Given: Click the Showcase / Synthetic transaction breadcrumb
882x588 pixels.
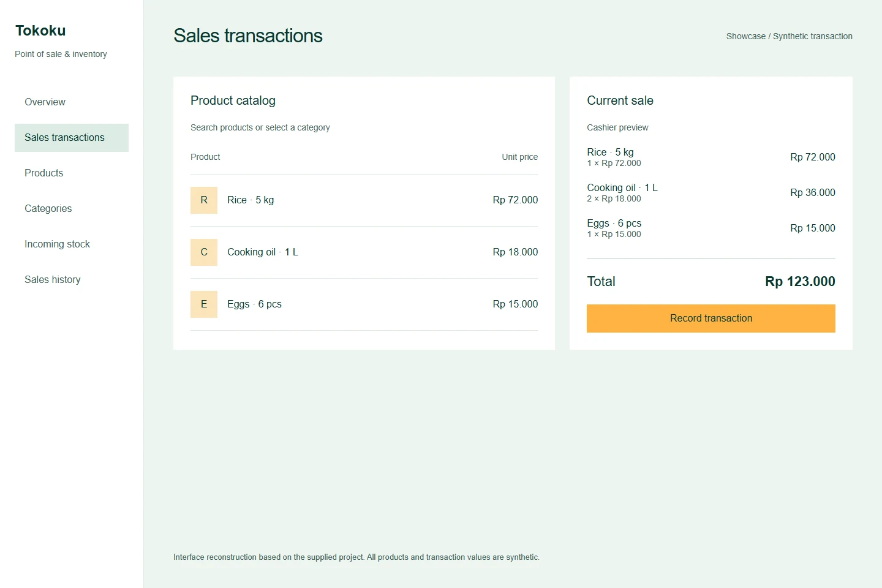Looking at the screenshot, I should pos(790,36).
